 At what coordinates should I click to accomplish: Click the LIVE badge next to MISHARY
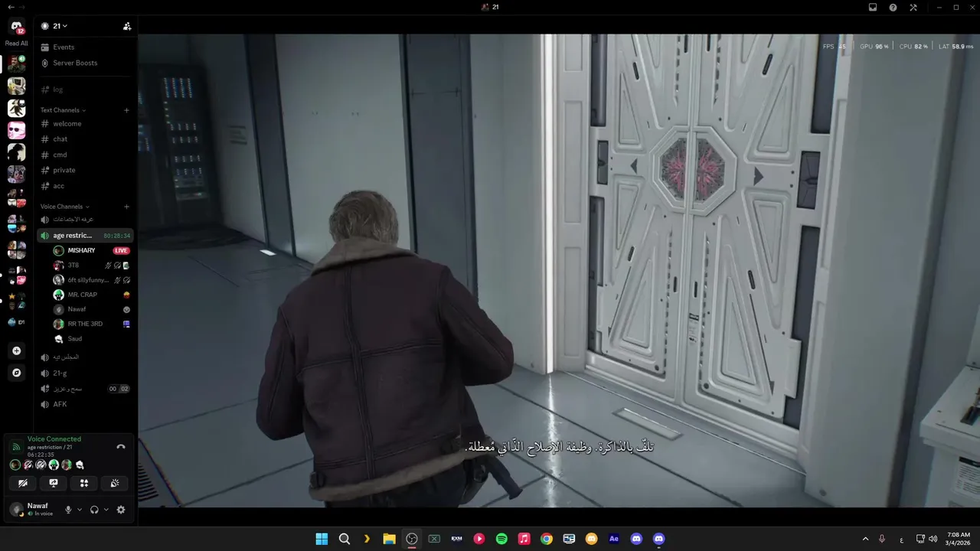pos(121,250)
